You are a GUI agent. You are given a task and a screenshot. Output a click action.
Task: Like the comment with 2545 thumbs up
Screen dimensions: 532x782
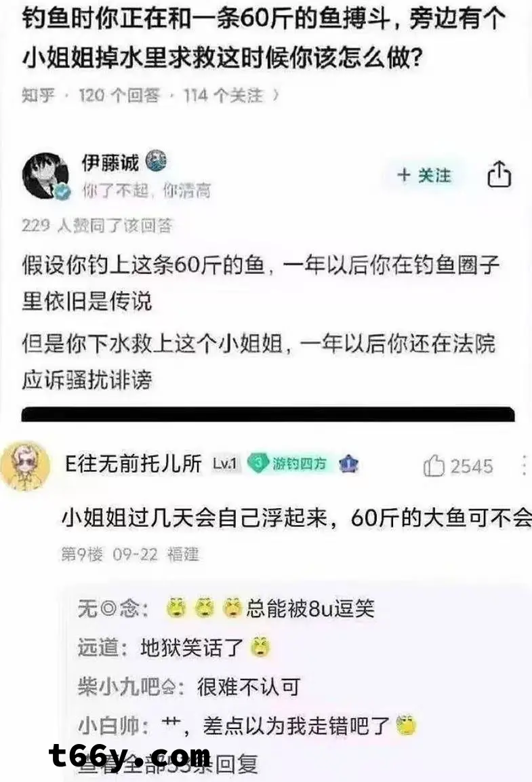[x=433, y=466]
